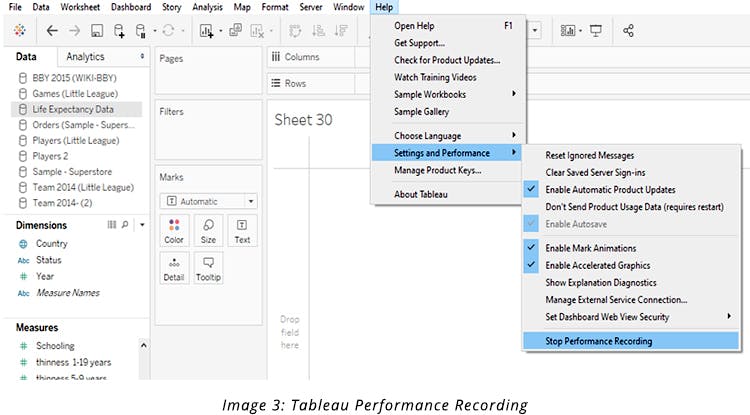Click the Sort Descending icon
Image resolution: width=750 pixels, height=415 pixels.
point(341,31)
